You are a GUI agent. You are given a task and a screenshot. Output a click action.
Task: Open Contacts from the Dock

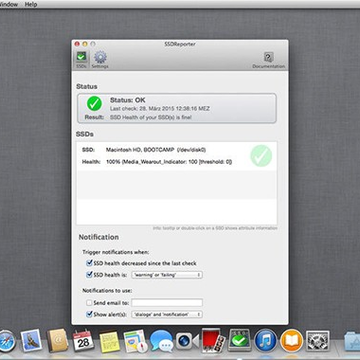click(57, 341)
